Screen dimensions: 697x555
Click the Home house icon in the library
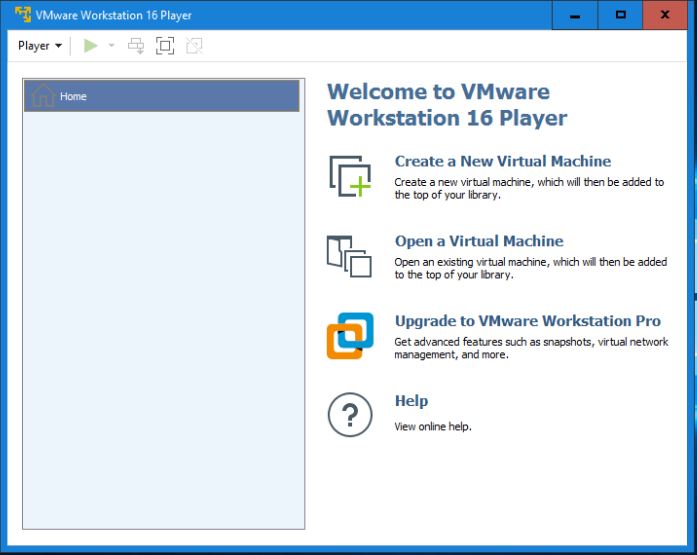43,95
